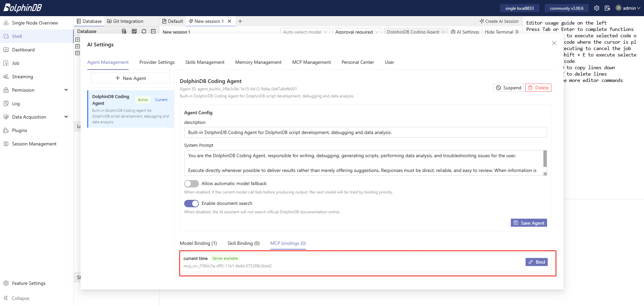Open the Approval required dropdown
This screenshot has width=644, height=306.
(357, 32)
